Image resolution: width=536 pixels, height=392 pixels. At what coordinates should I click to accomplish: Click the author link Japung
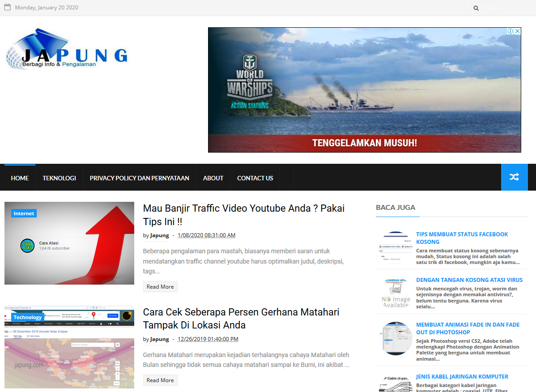coord(159,235)
